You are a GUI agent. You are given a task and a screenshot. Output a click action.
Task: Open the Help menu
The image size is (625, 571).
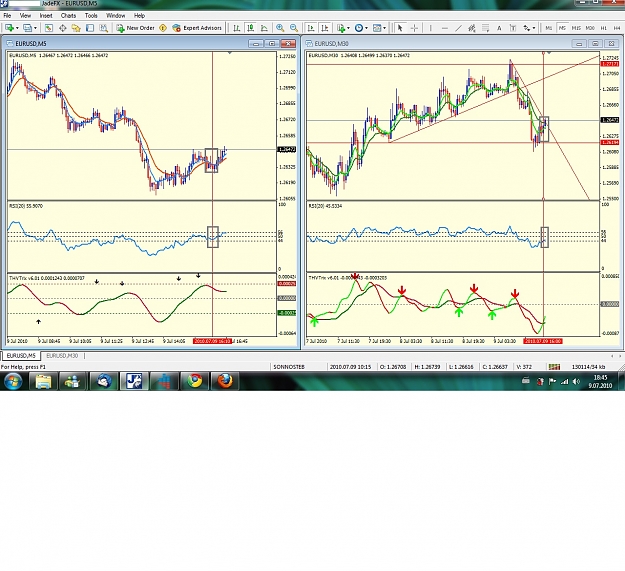click(x=139, y=16)
